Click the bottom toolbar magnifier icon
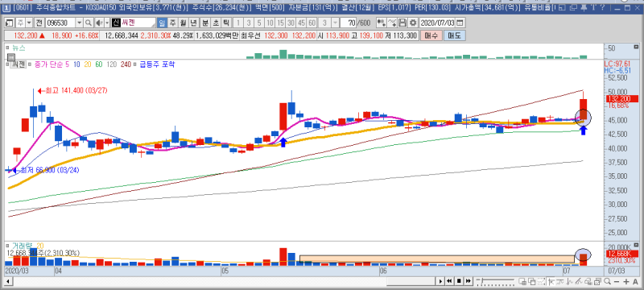Viewport: 644px width, 290px height. tap(608, 281)
